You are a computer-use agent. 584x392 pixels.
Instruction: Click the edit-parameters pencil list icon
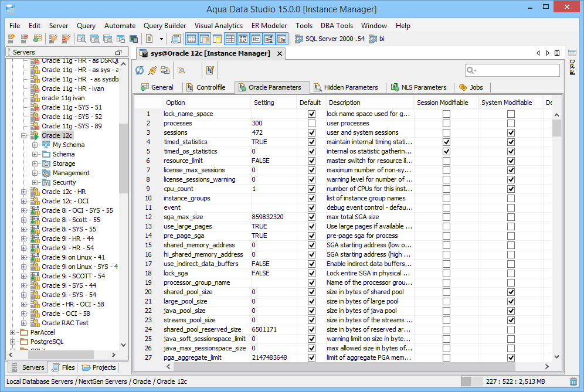pos(210,70)
